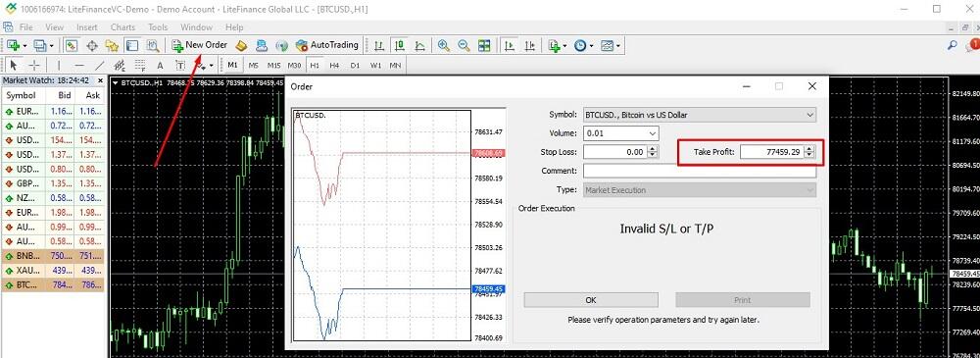Tile chart windows with the grid icon
Image resolution: width=980 pixels, height=358 pixels.
point(484,45)
